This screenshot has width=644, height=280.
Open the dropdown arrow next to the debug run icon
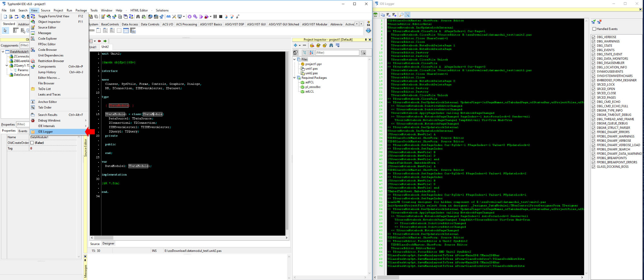pyautogui.click(x=211, y=17)
